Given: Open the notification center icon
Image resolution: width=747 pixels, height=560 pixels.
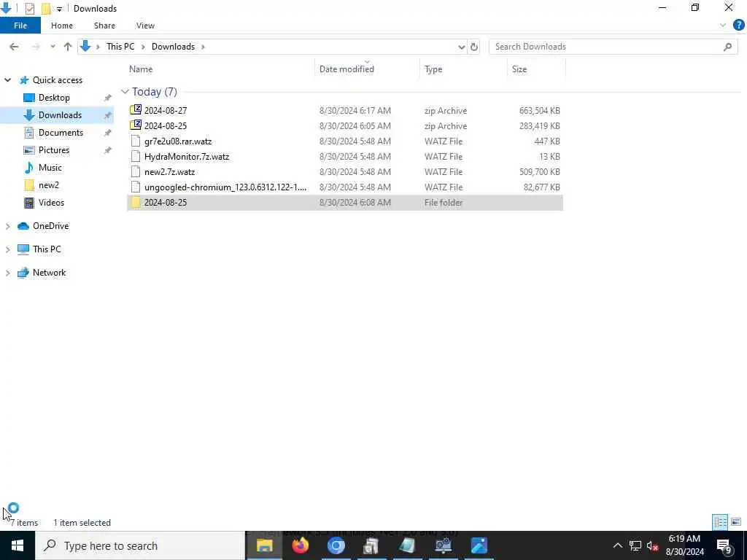Looking at the screenshot, I should pyautogui.click(x=724, y=545).
